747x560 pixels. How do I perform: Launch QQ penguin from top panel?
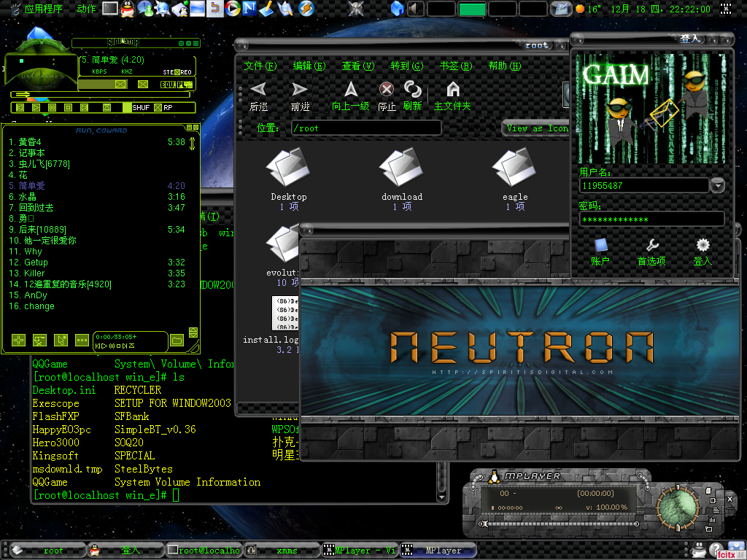[x=127, y=9]
